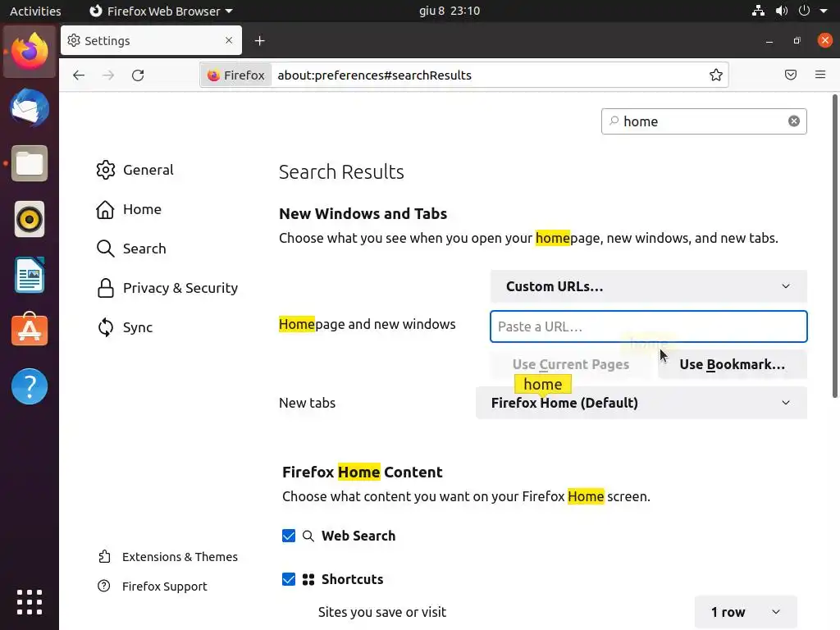Image resolution: width=840 pixels, height=630 pixels.
Task: Open Extensions & Themes link
Action: (x=180, y=557)
